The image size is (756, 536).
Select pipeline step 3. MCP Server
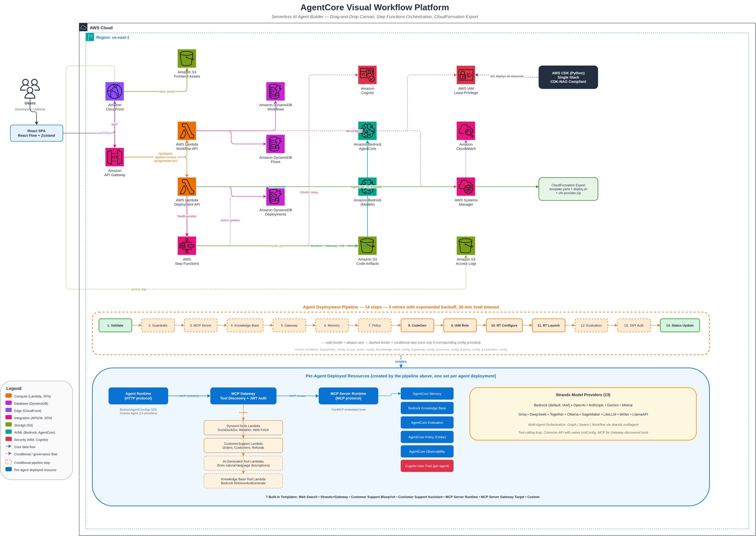(x=200, y=325)
